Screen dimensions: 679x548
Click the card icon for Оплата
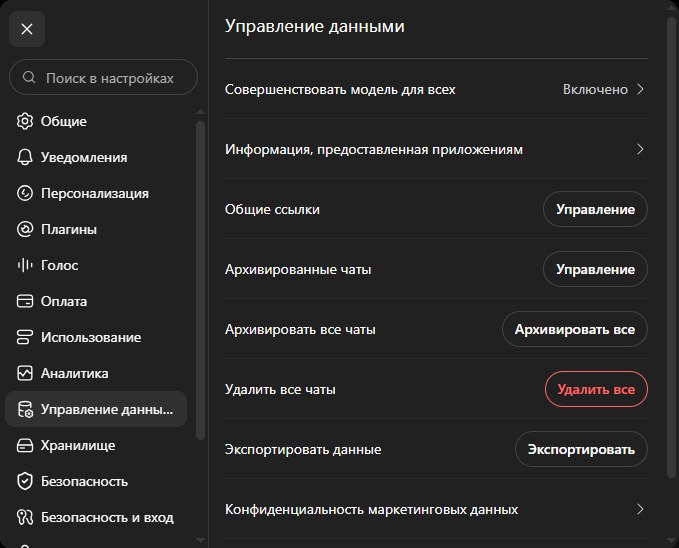tap(25, 301)
